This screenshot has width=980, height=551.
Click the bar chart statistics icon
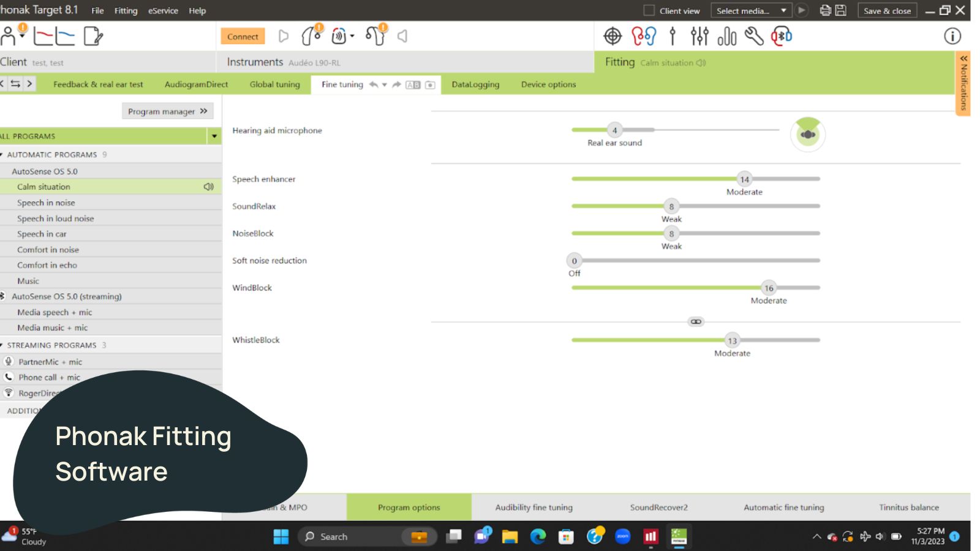[x=726, y=37]
